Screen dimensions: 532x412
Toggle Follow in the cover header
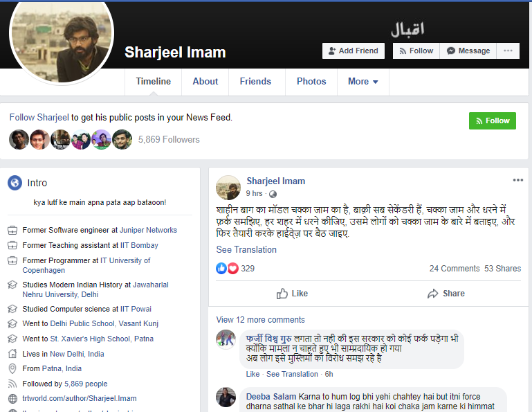(416, 51)
